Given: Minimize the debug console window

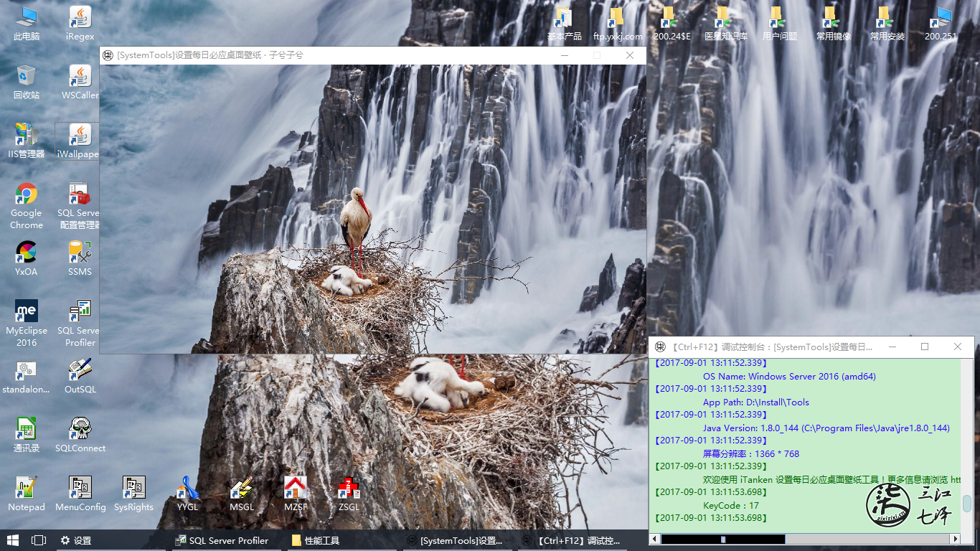Looking at the screenshot, I should coord(892,347).
